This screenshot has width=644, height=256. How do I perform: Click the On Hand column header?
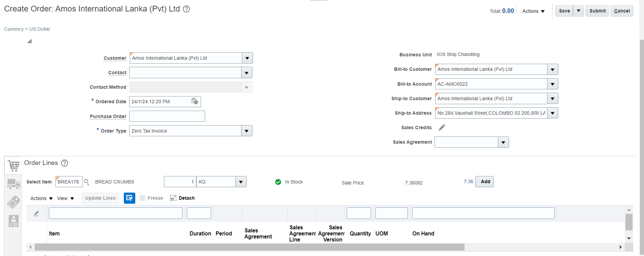(423, 233)
